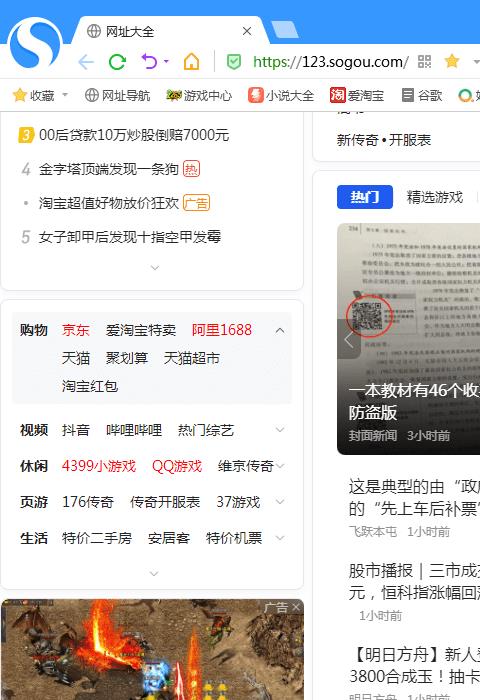This screenshot has width=480, height=700.
Task: Open 哔哩哔哩 link
Action: (134, 430)
